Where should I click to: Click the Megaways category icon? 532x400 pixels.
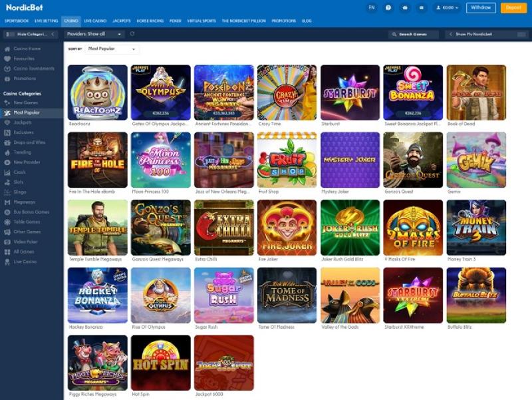7,202
